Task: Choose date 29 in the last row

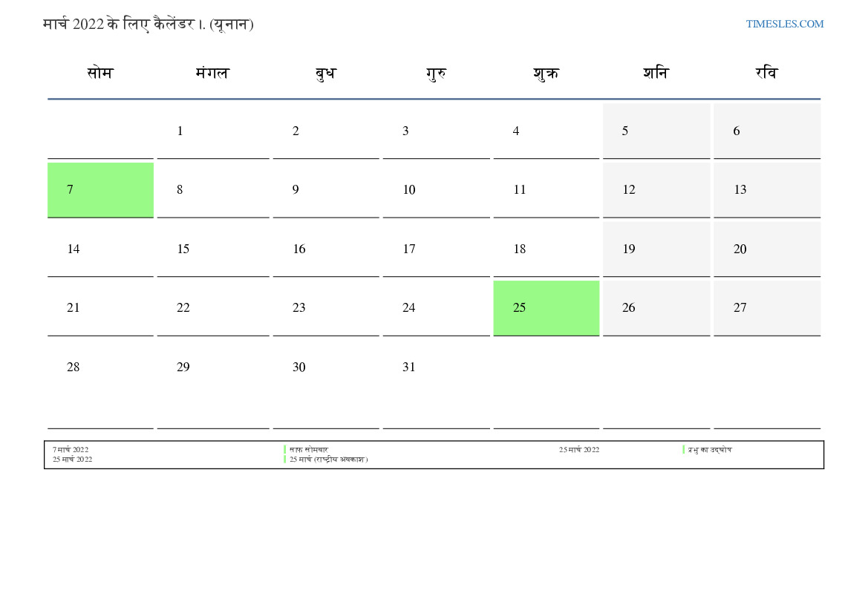Action: tap(213, 384)
